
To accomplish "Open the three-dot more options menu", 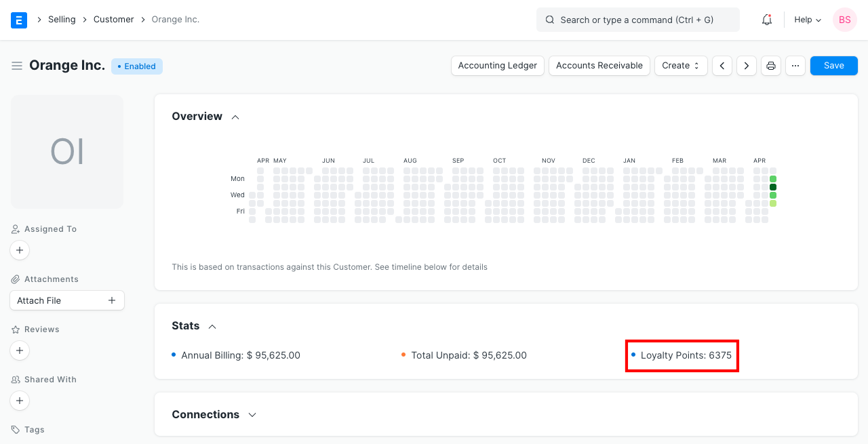I will [795, 66].
